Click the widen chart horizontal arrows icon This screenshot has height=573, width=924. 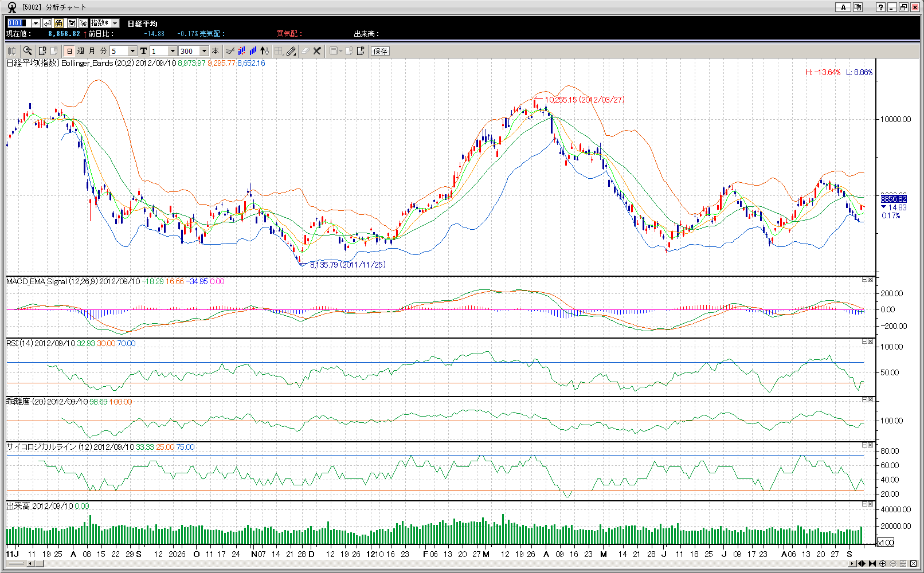pos(862,564)
